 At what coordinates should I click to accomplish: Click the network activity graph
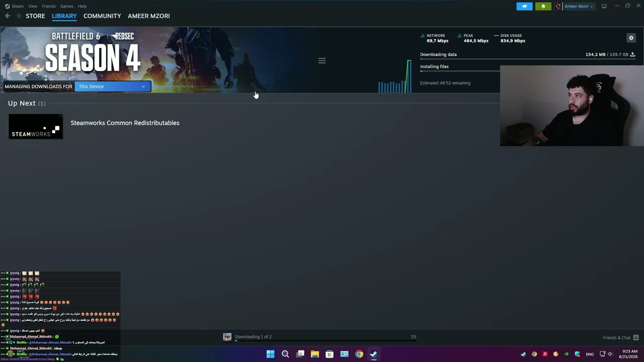coord(395,76)
